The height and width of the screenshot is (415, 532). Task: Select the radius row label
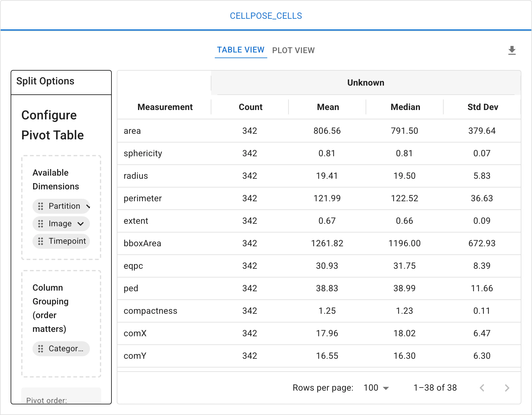click(x=135, y=176)
